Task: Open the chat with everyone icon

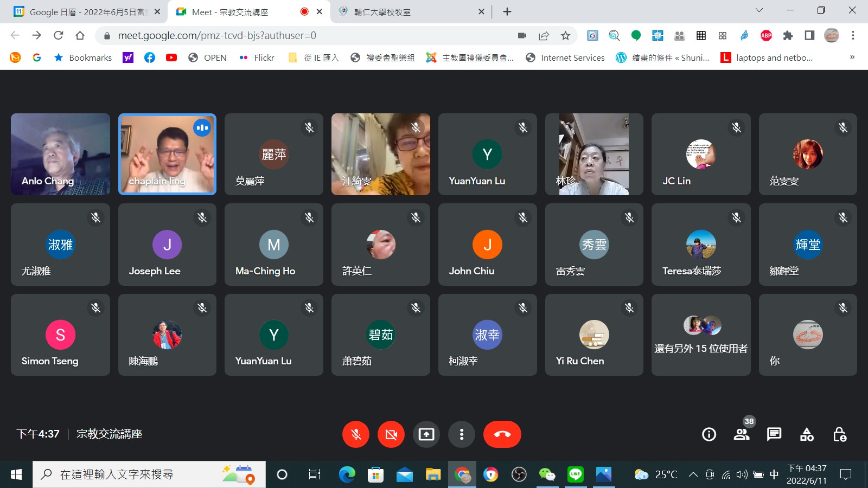Action: point(774,434)
